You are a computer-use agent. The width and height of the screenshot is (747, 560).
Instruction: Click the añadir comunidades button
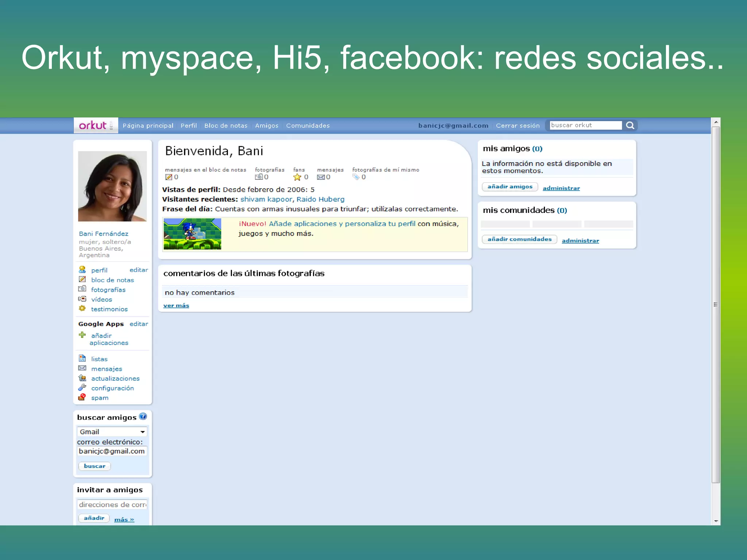coord(519,239)
